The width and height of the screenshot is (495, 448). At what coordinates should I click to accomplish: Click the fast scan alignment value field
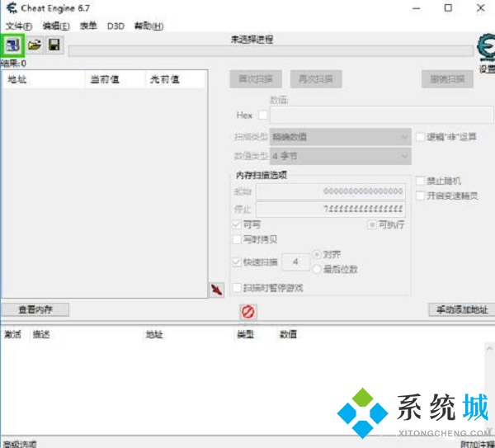coord(295,262)
